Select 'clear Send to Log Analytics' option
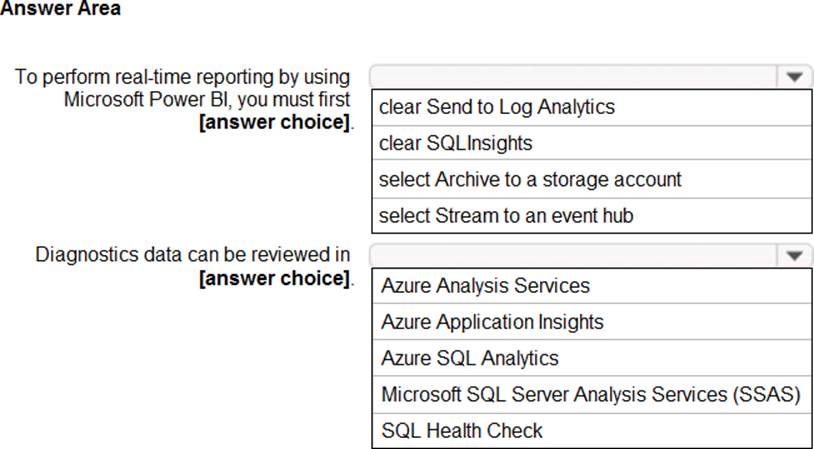Viewport: 814px width, 449px height. coord(497,107)
